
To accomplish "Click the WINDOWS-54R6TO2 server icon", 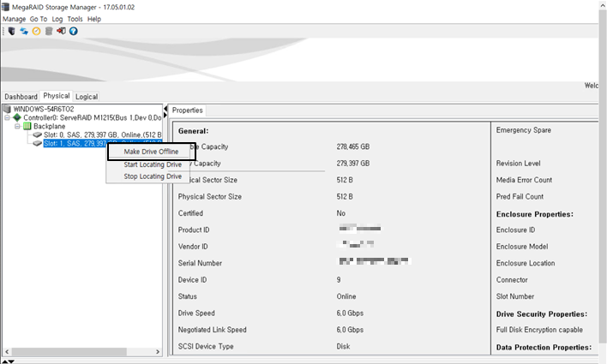I will 7,109.
